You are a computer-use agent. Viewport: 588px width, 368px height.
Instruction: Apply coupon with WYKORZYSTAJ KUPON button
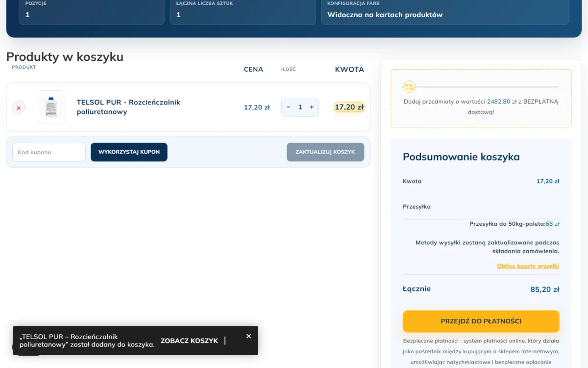[129, 152]
